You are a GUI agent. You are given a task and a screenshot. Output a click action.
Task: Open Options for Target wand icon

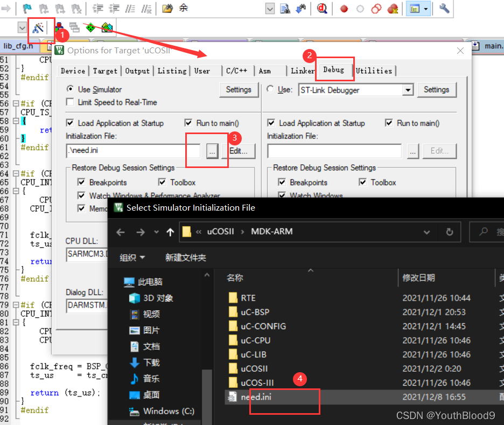38,29
